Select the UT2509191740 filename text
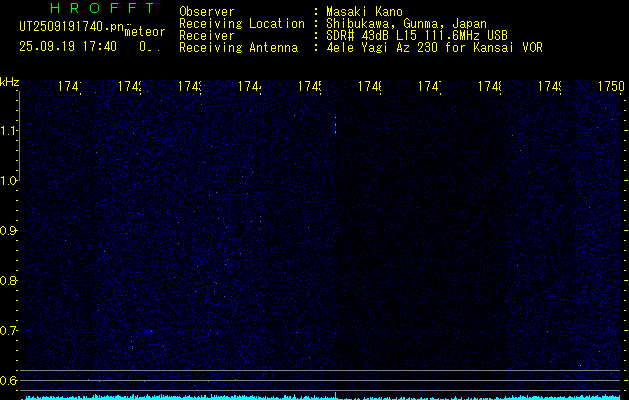This screenshot has height=400, width=629. [x=71, y=27]
